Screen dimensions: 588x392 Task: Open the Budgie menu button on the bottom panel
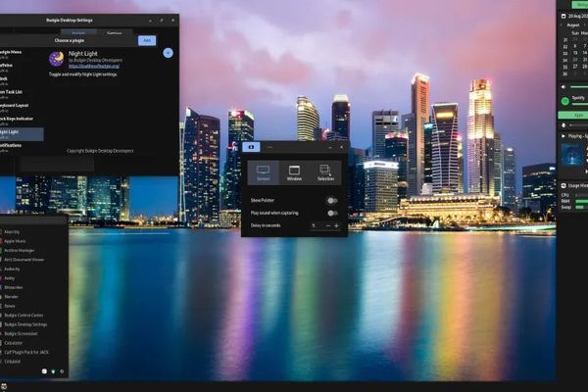[4, 386]
